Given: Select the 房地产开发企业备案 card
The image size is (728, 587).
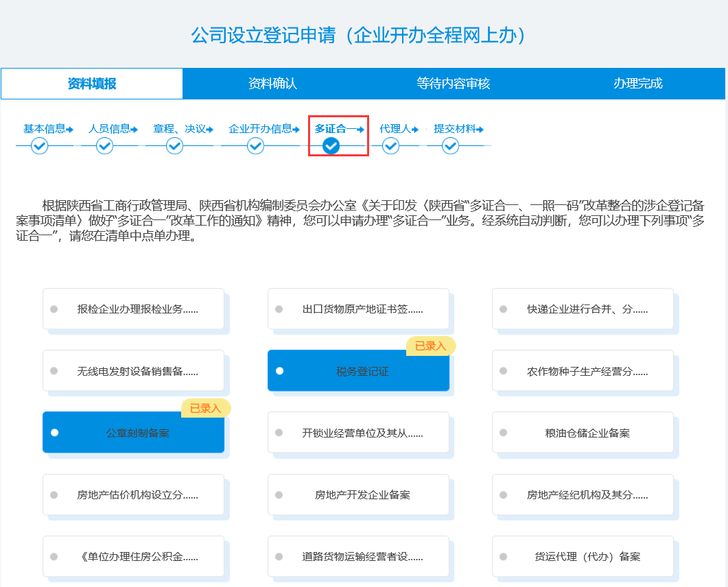Looking at the screenshot, I should [358, 494].
